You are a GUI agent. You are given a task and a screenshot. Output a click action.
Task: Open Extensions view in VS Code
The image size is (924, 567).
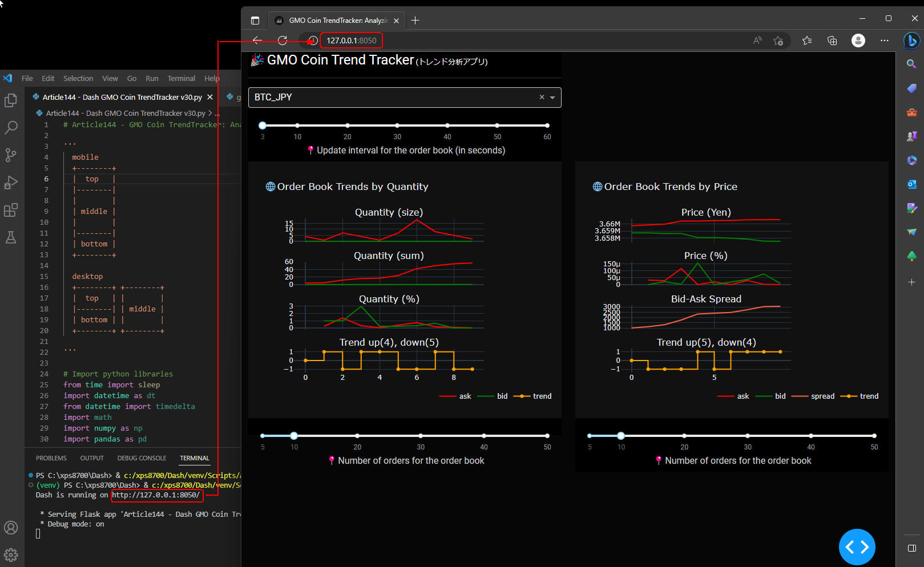(11, 210)
